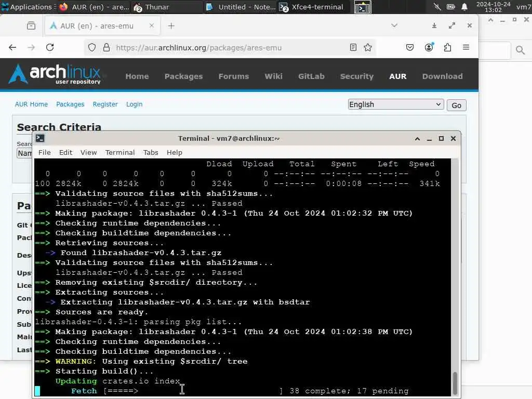Image resolution: width=532 pixels, height=399 pixels.
Task: Click the notification bell in panel
Action: click(x=464, y=7)
